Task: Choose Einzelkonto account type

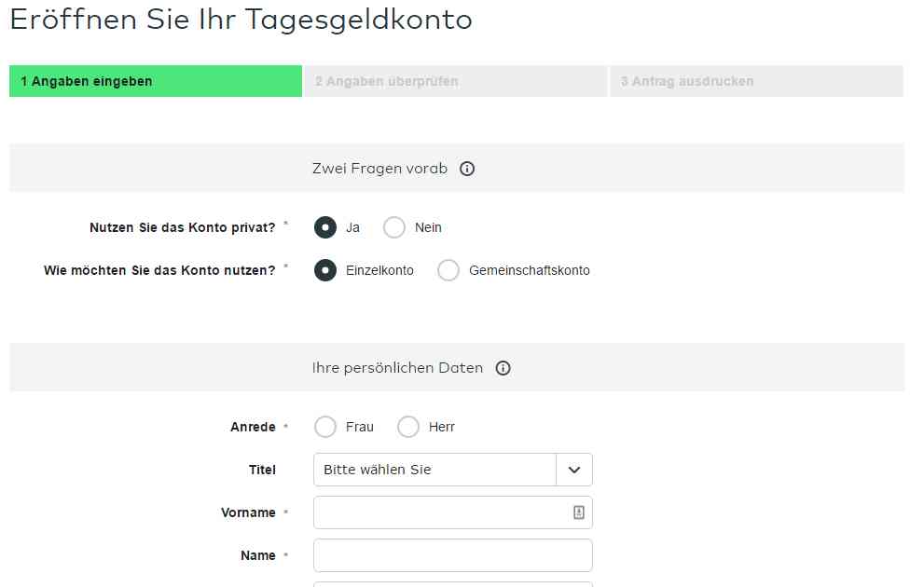Action: tap(325, 270)
